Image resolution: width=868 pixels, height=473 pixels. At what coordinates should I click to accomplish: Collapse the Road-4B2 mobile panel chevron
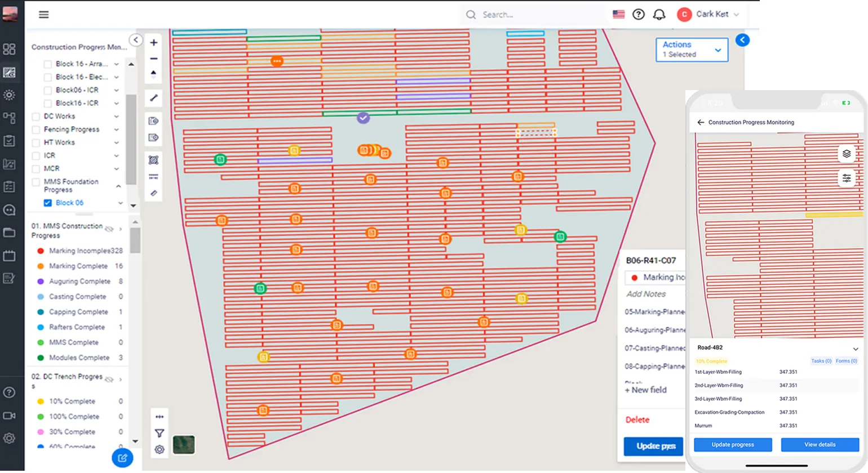855,349
